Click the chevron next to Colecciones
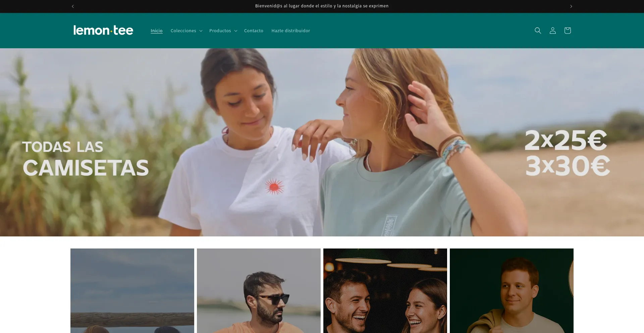644x333 pixels. [x=201, y=31]
